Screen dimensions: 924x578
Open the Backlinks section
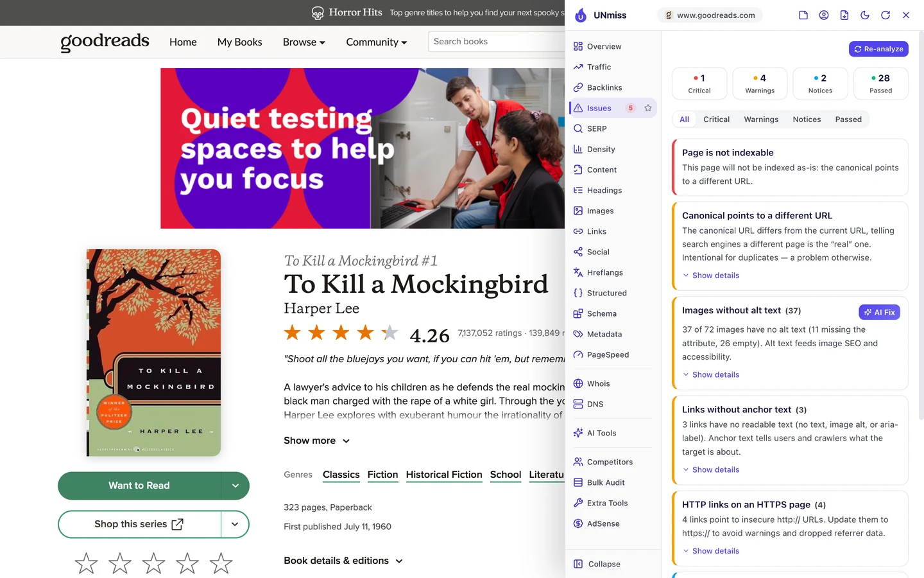point(613,87)
